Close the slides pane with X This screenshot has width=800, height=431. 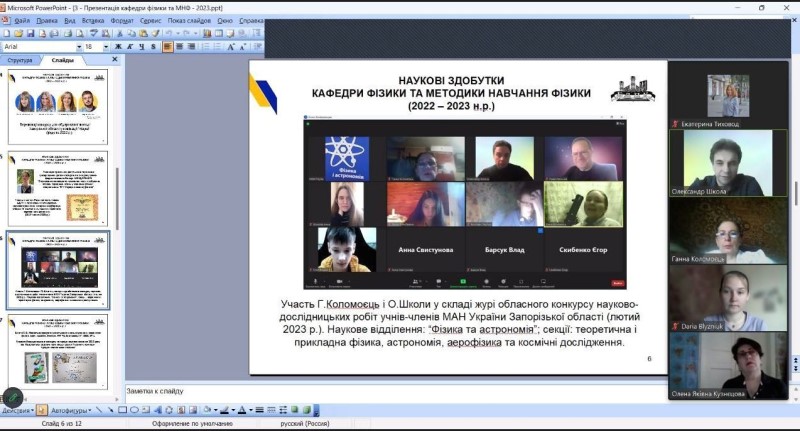pyautogui.click(x=115, y=60)
